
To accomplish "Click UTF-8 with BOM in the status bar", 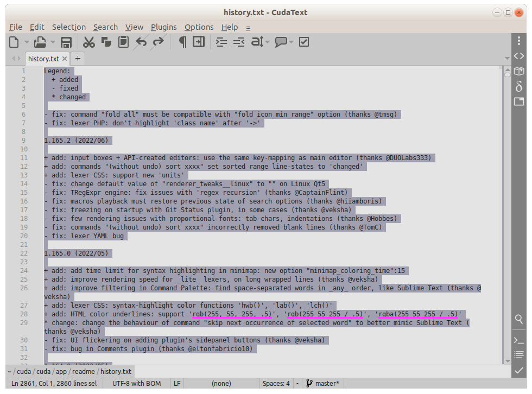I will pos(136,383).
